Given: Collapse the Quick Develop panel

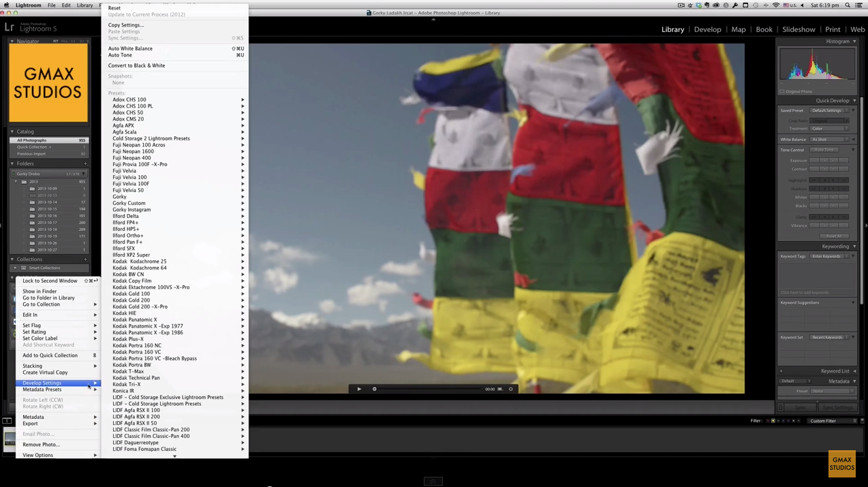Looking at the screenshot, I should click(854, 101).
